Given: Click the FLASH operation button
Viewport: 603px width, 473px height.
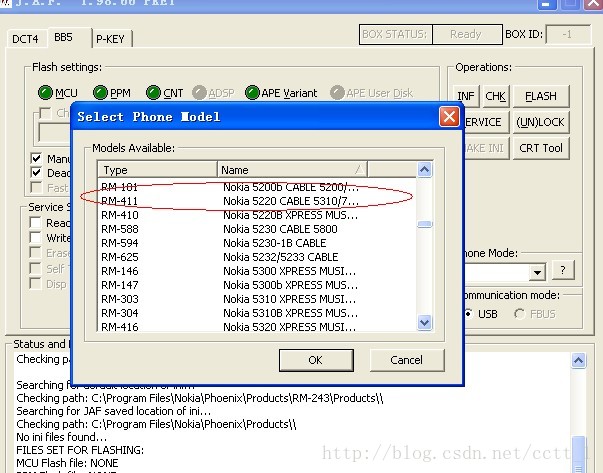Looking at the screenshot, I should click(541, 96).
